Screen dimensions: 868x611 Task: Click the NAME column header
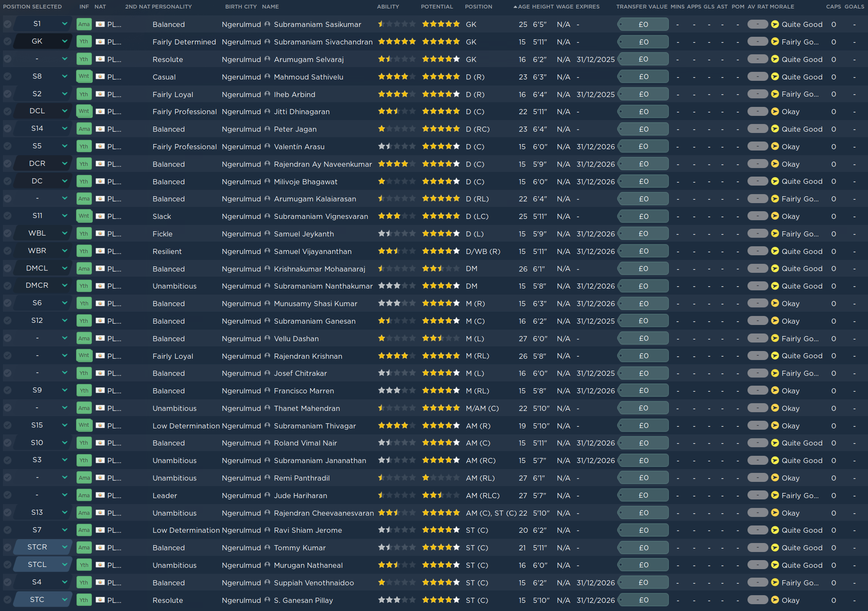coord(271,7)
